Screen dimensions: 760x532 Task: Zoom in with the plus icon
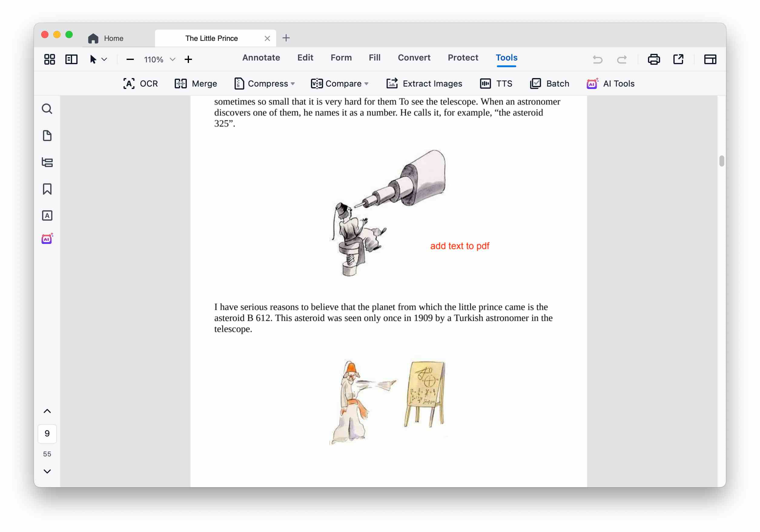(x=188, y=60)
